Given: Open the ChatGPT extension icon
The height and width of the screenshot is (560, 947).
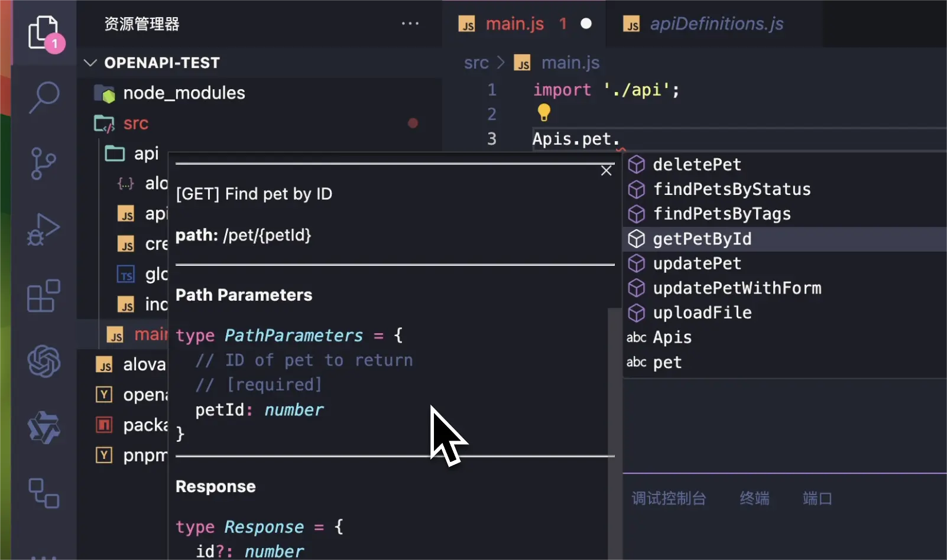Looking at the screenshot, I should 44,360.
